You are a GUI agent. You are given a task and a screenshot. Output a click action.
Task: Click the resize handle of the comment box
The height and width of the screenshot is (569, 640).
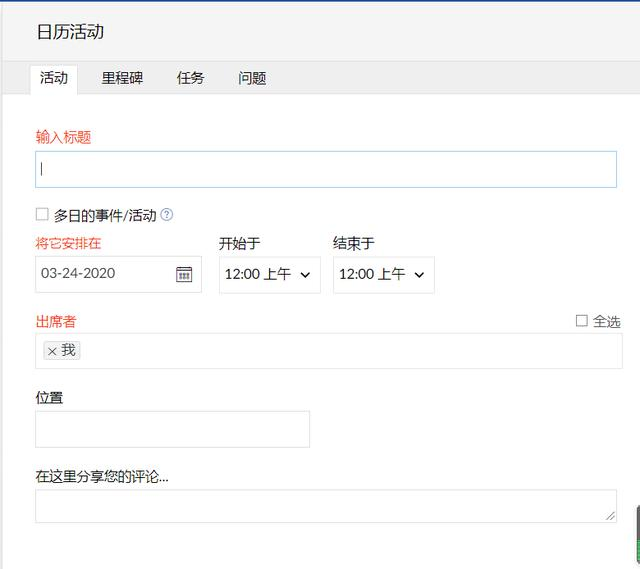click(610, 515)
